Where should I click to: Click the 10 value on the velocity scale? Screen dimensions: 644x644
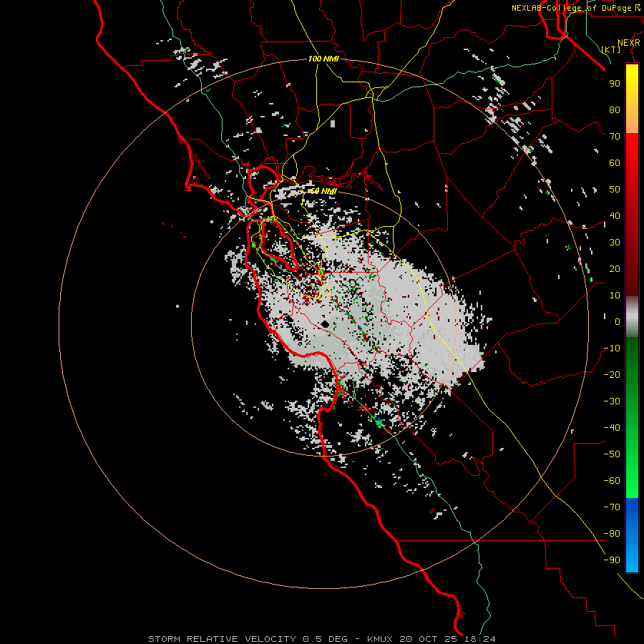point(615,296)
